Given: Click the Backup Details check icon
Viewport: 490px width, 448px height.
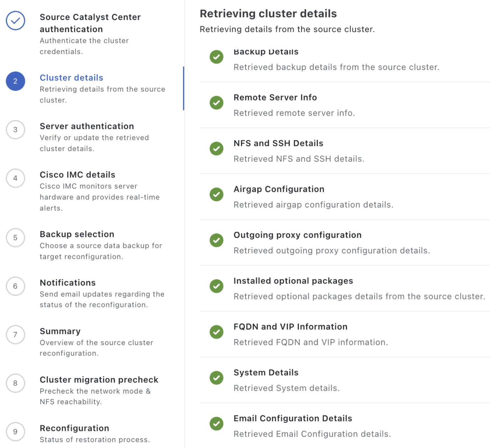Looking at the screenshot, I should point(216,57).
